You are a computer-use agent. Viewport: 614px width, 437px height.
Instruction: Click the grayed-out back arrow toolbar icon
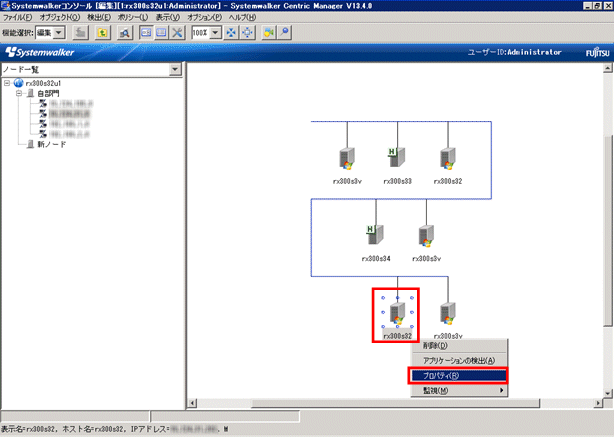point(81,33)
